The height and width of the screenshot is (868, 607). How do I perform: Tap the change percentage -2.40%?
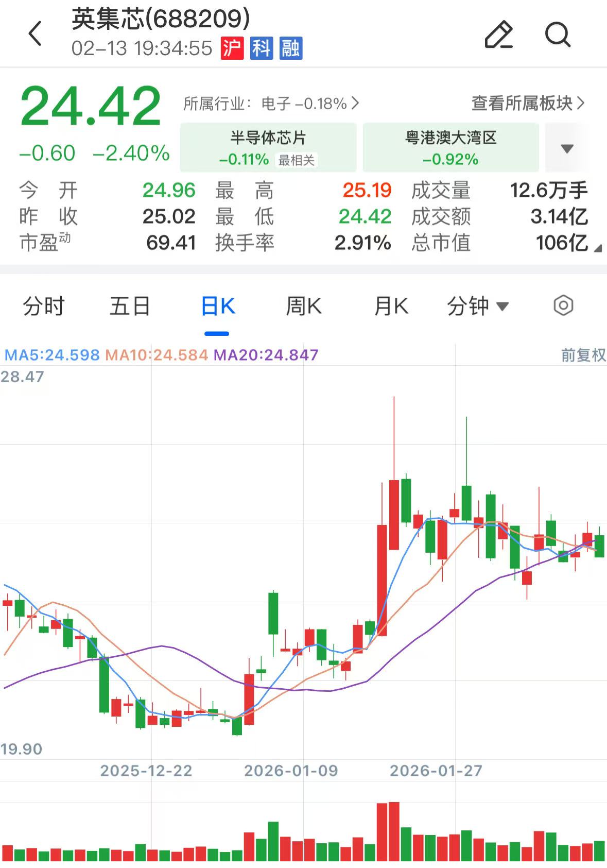pyautogui.click(x=131, y=153)
